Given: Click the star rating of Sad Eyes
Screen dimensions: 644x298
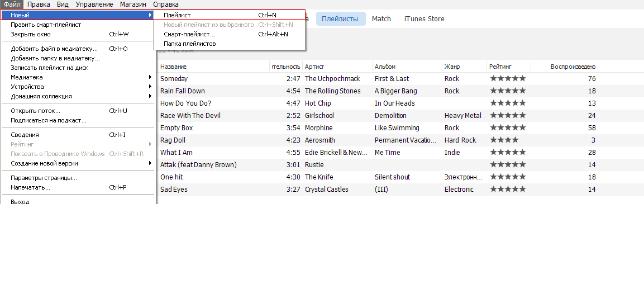Looking at the screenshot, I should [x=508, y=190].
